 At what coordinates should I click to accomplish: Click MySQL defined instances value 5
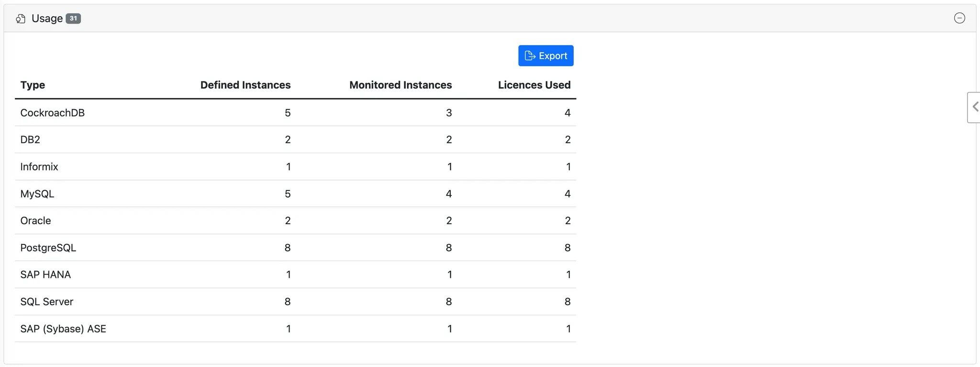(288, 194)
